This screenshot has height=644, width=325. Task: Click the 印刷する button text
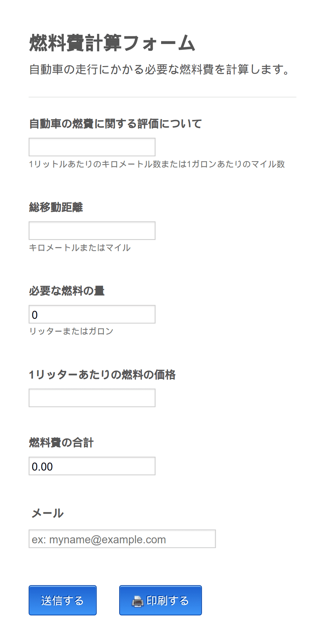tap(167, 601)
